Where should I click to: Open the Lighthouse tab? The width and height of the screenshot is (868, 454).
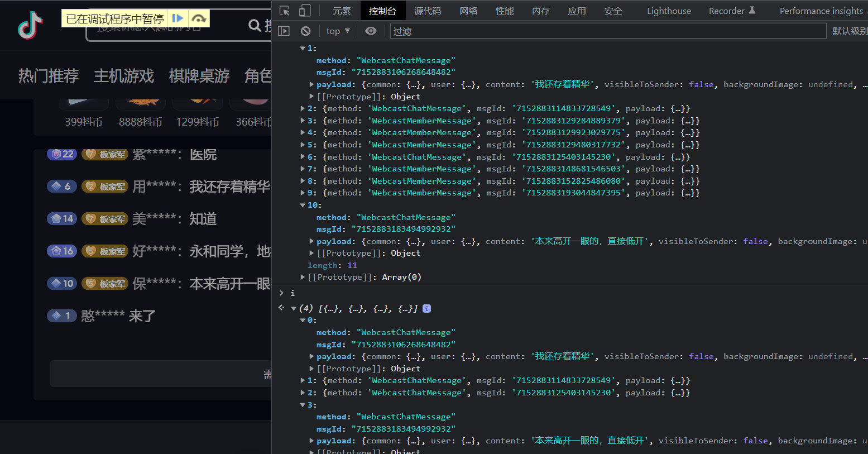(669, 11)
